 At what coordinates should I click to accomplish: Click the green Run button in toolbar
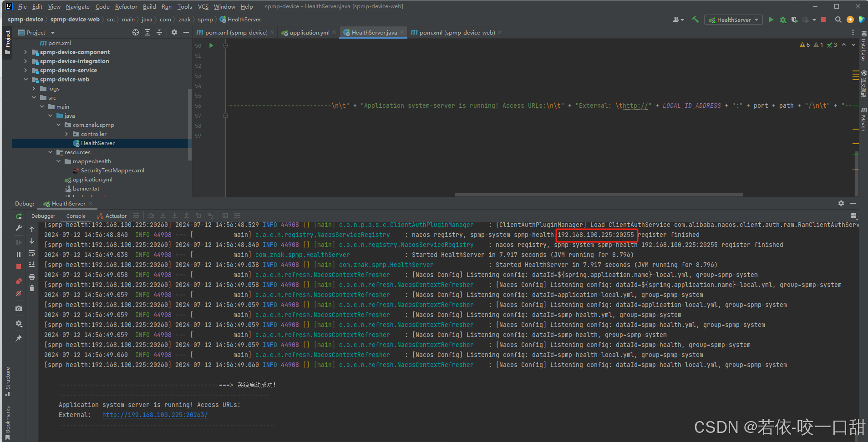771,20
